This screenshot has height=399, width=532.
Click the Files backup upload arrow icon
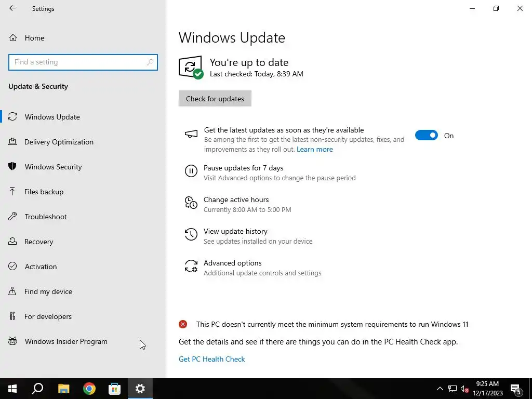click(x=12, y=191)
